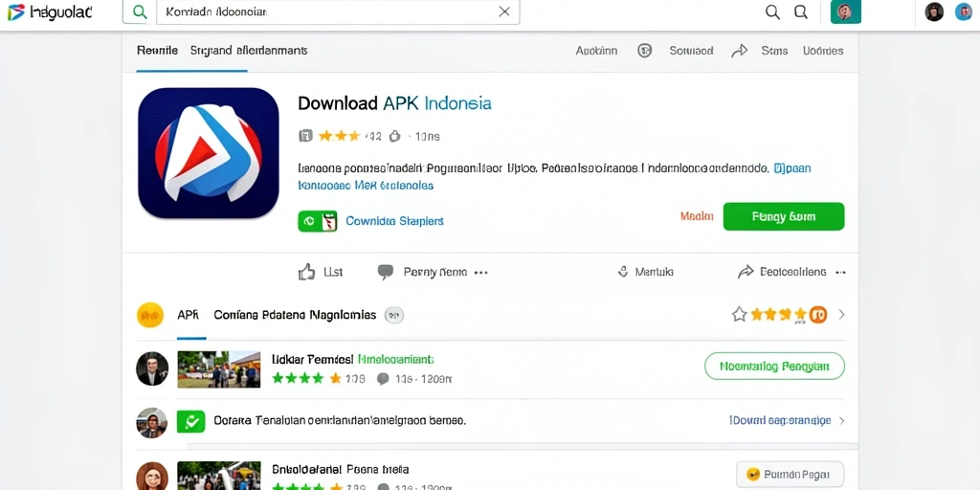The height and width of the screenshot is (490, 980).
Task: Click the thumbs-up icon beside the rating
Action: [394, 136]
